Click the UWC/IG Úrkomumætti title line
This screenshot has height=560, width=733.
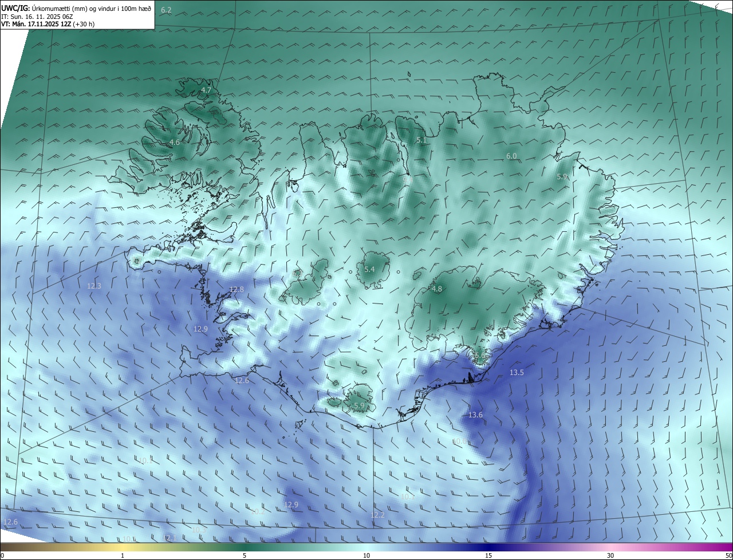[76, 9]
